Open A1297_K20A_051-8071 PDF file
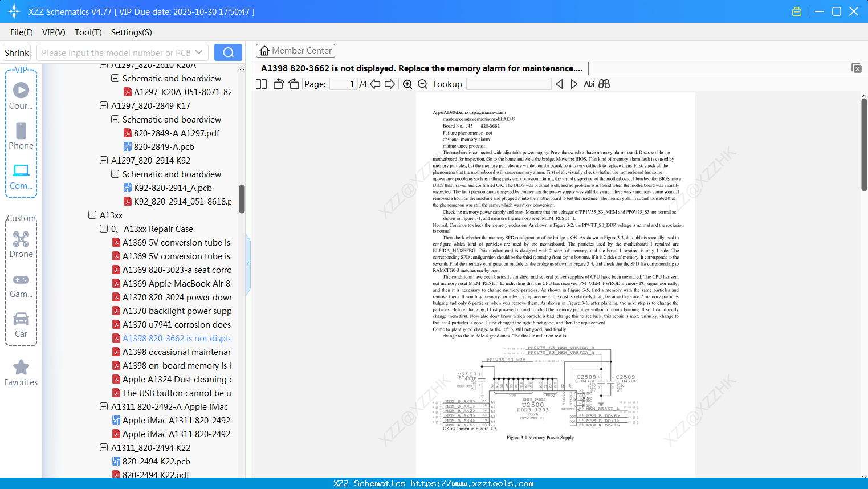This screenshot has width=868, height=489. (177, 92)
